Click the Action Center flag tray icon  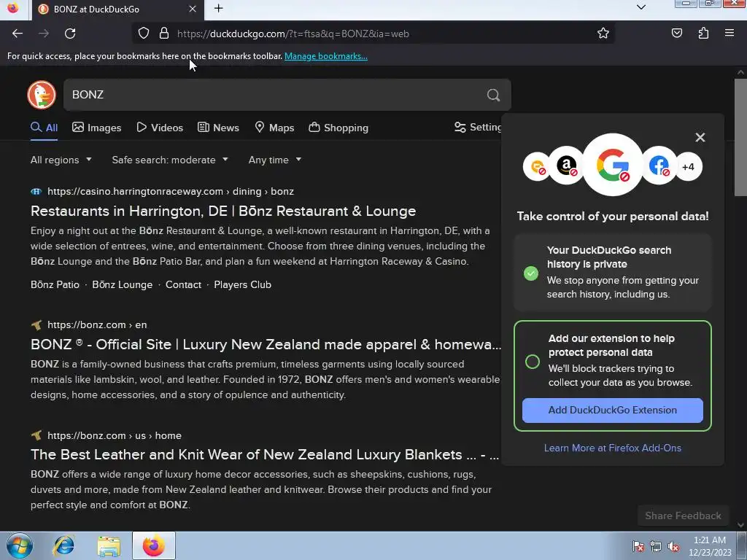[638, 546]
